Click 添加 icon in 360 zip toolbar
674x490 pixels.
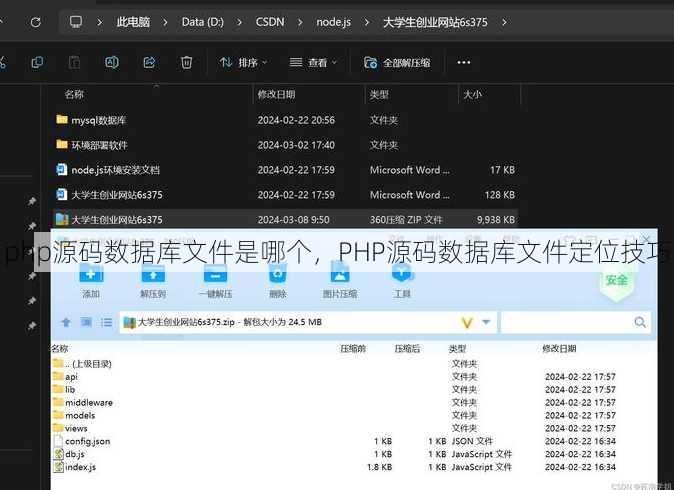91,273
